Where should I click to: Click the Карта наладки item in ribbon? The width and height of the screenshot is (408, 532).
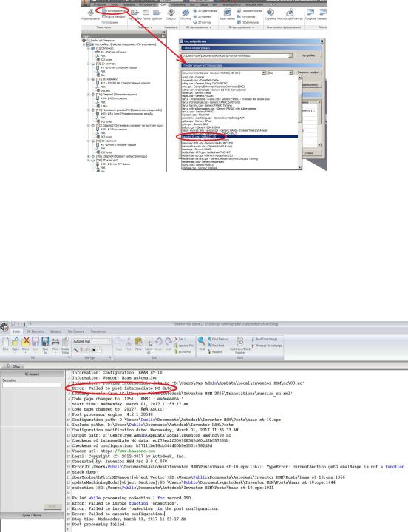coord(113,16)
